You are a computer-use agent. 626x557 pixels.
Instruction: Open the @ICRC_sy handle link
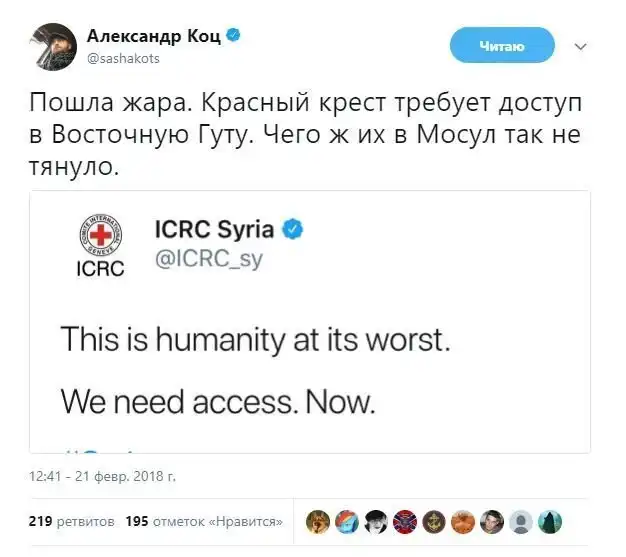click(209, 259)
